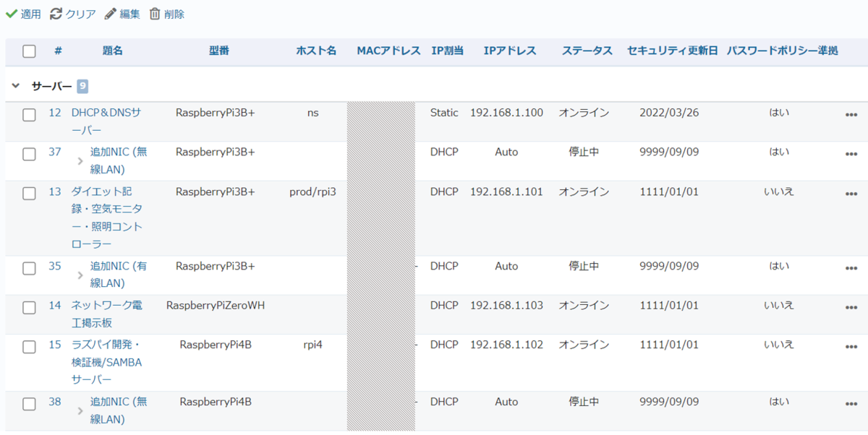Viewport: 868px width, 435px height.
Task: Click hostname ns cell
Action: tap(312, 113)
